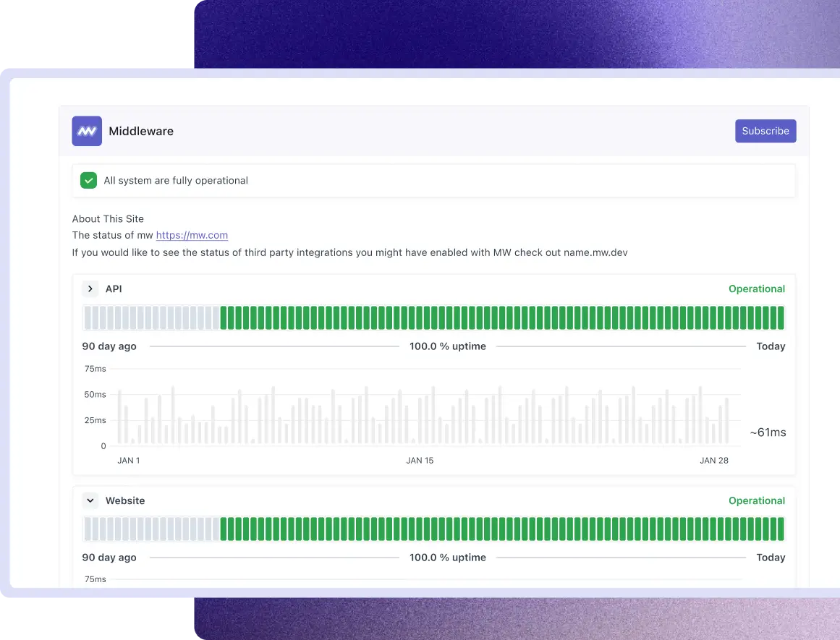This screenshot has height=640, width=840.
Task: Click the 50ms axis label
Action: tap(95, 394)
